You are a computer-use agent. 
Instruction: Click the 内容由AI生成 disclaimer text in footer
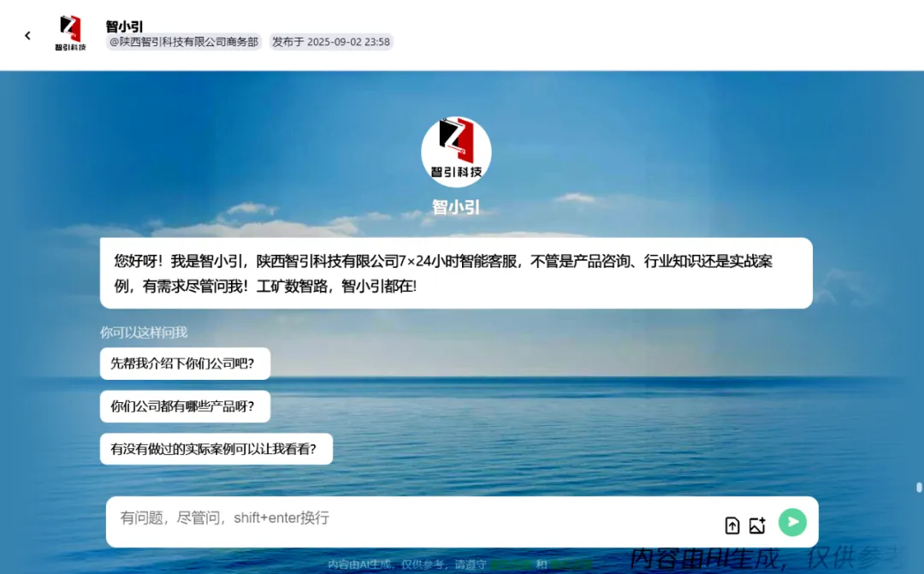376,565
